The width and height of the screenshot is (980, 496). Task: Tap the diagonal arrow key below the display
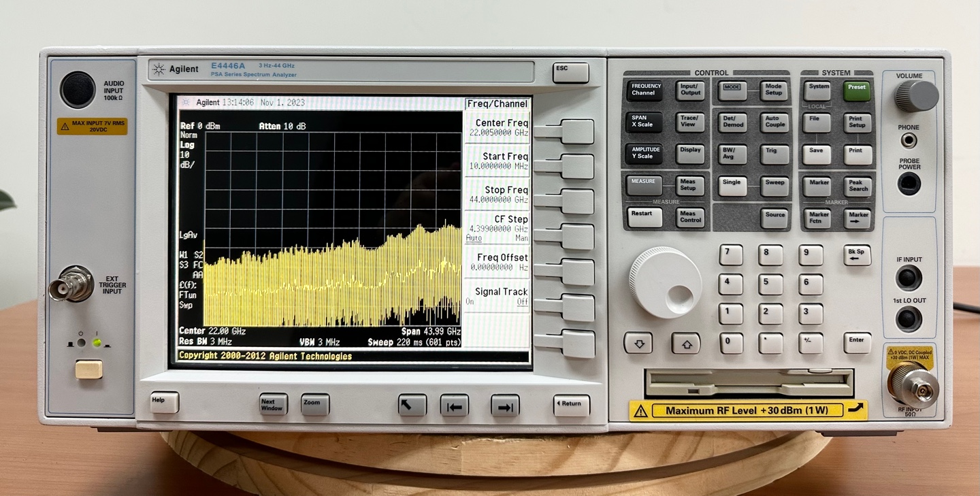[412, 405]
